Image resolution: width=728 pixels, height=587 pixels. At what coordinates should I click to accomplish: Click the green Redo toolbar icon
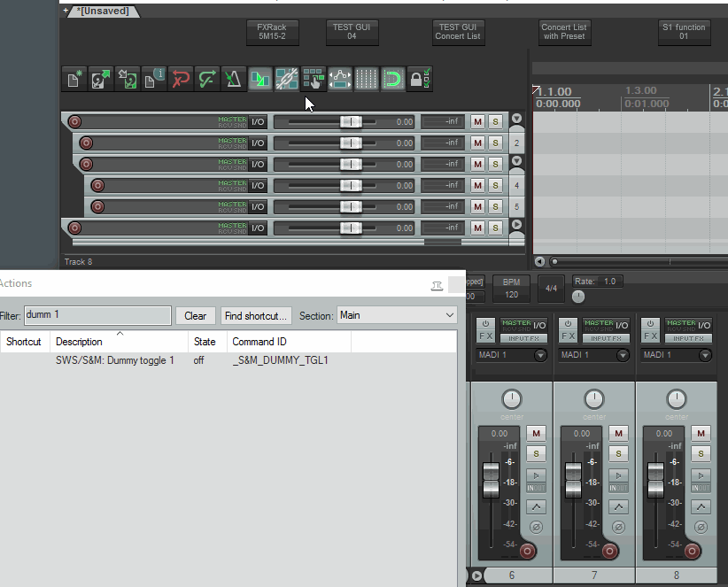pos(207,79)
